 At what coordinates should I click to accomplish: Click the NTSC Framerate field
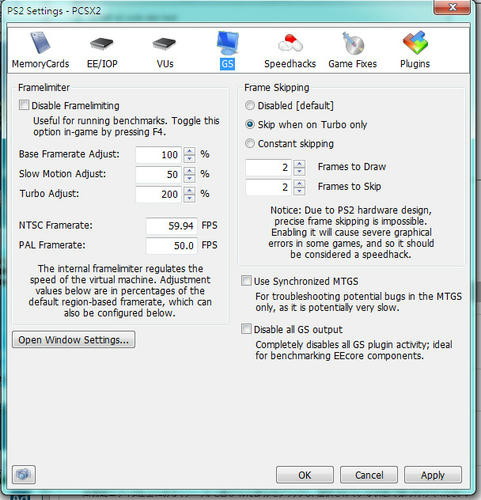click(172, 226)
